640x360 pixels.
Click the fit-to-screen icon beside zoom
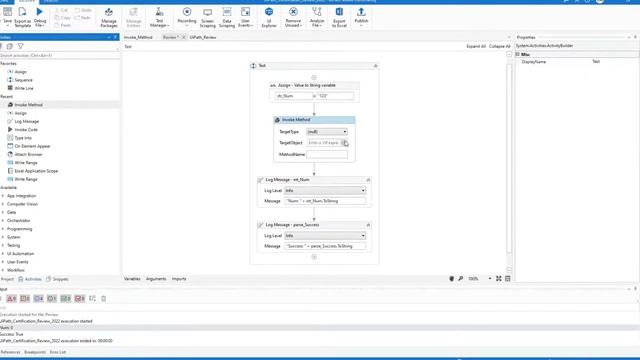[x=499, y=279]
